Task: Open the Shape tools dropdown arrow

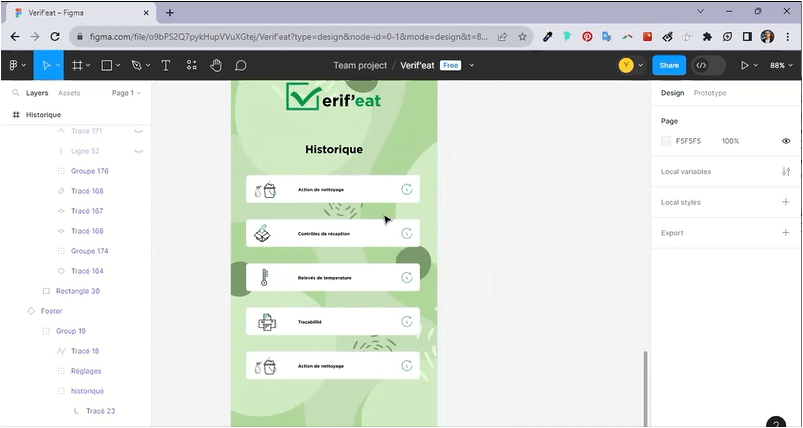Action: [118, 66]
